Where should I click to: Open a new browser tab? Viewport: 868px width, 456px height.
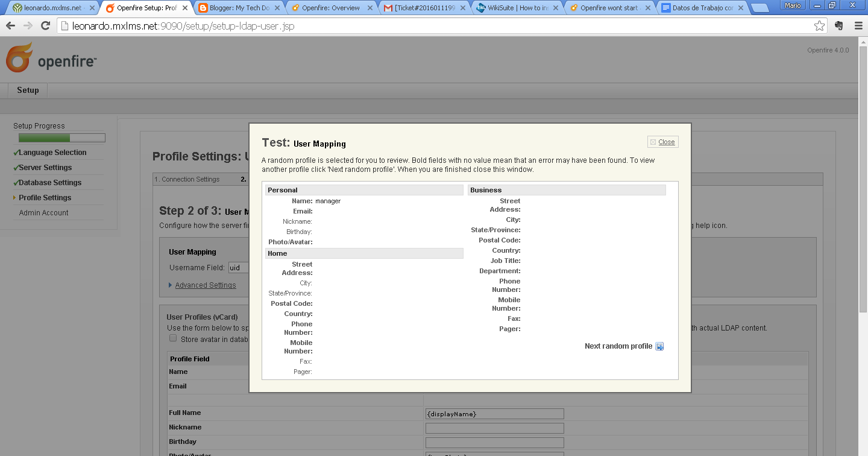pos(759,8)
